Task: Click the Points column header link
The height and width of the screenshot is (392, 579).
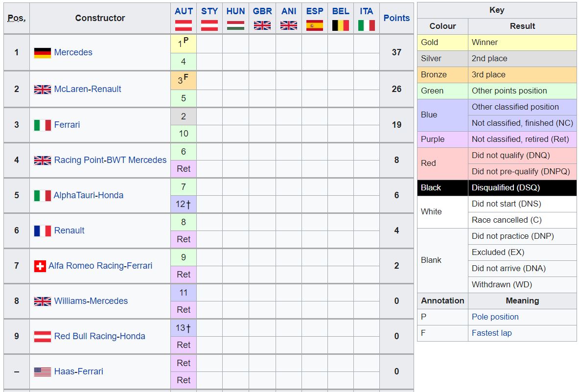Action: pos(396,18)
